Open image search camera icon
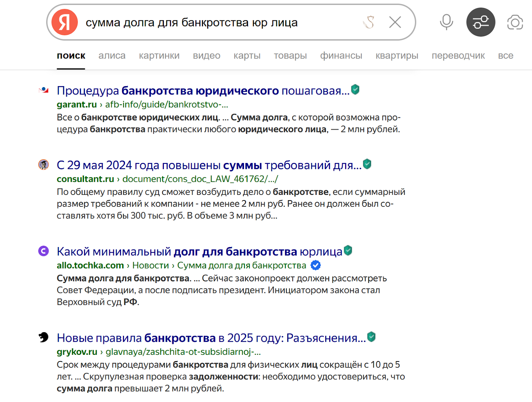The width and height of the screenshot is (532, 402). (x=515, y=22)
